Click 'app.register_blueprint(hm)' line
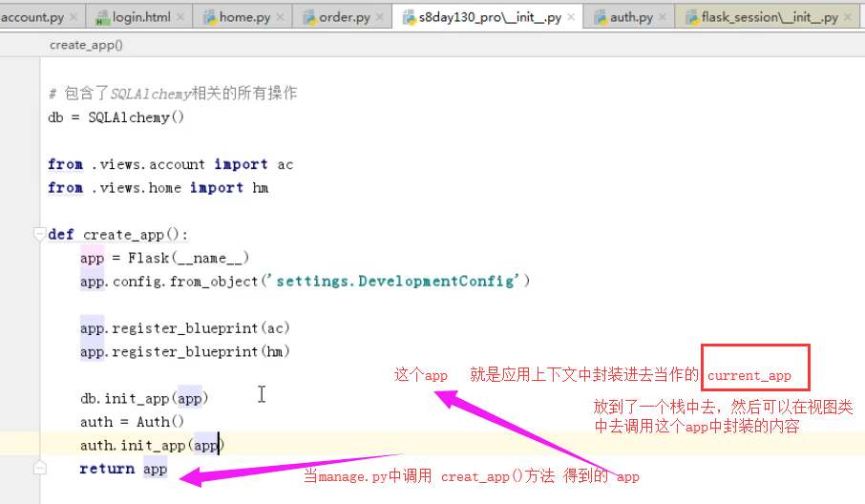 (x=185, y=352)
